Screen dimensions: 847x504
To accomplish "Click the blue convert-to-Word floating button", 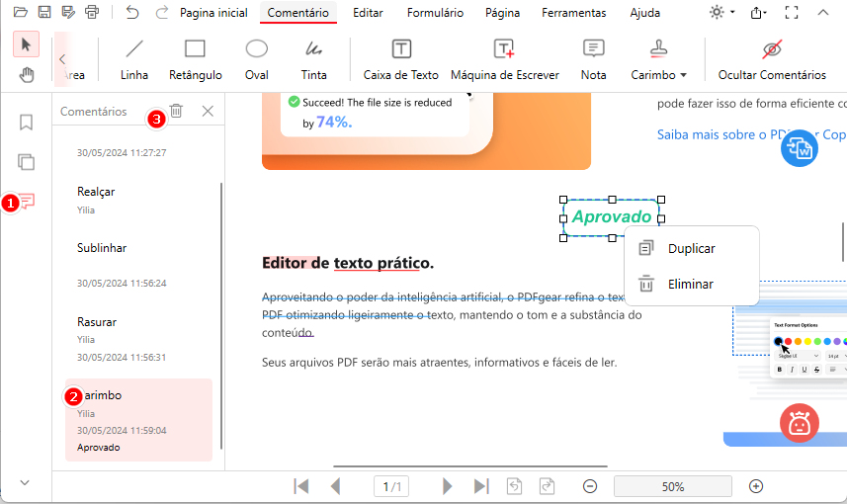I will (799, 148).
